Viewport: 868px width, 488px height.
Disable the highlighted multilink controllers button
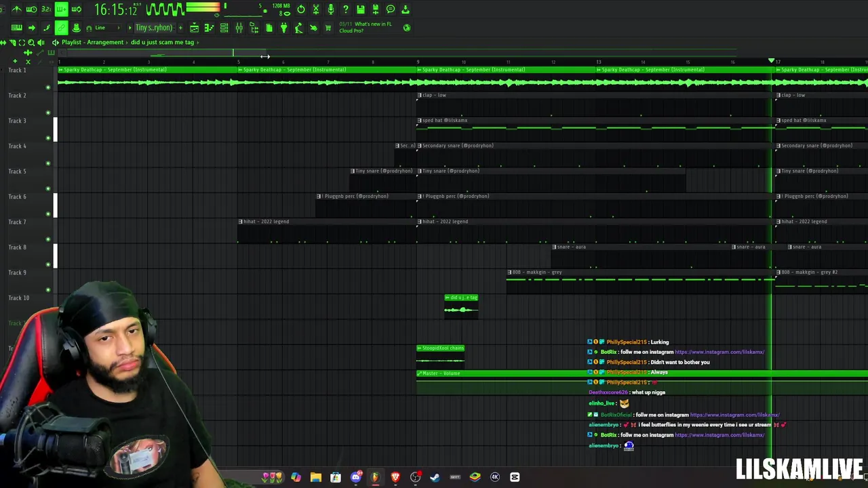(61, 28)
